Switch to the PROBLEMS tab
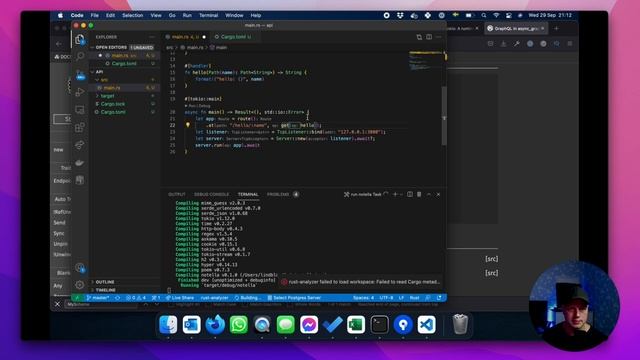Screen dimensions: 640x360 [x=278, y=194]
